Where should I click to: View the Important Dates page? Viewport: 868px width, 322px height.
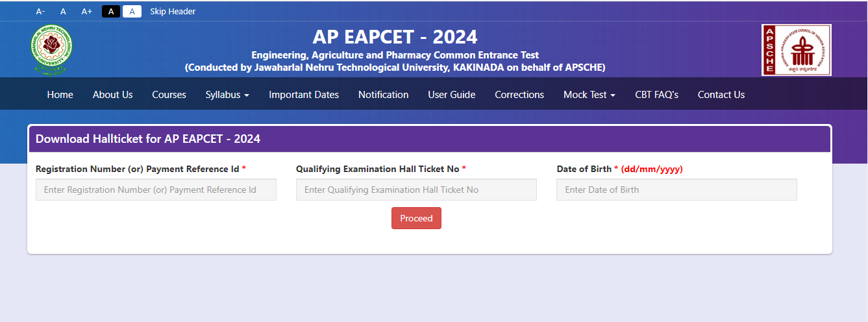[x=304, y=95]
